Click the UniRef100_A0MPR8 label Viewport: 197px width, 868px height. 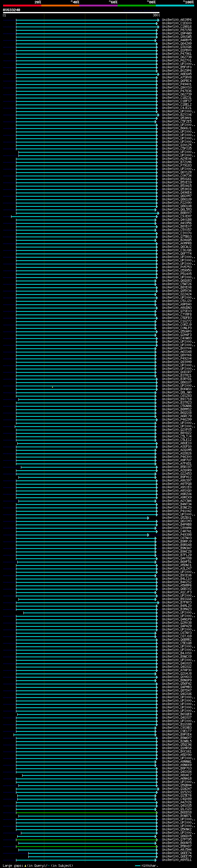pyautogui.click(x=176, y=243)
